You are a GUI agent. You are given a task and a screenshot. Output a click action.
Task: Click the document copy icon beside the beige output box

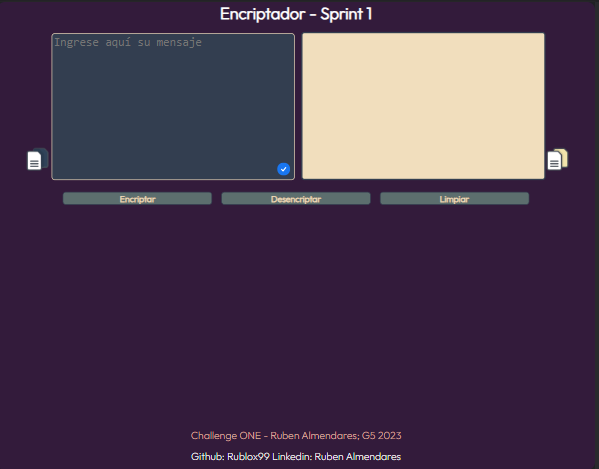point(558,159)
